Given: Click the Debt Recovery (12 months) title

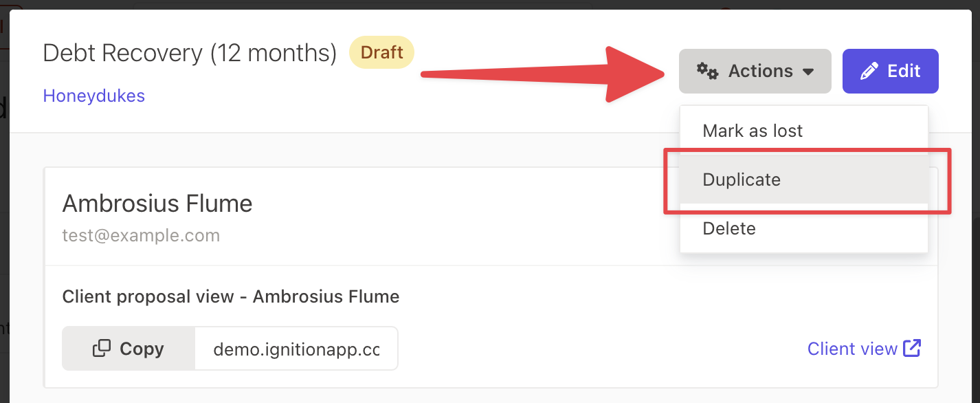Looking at the screenshot, I should tap(190, 53).
